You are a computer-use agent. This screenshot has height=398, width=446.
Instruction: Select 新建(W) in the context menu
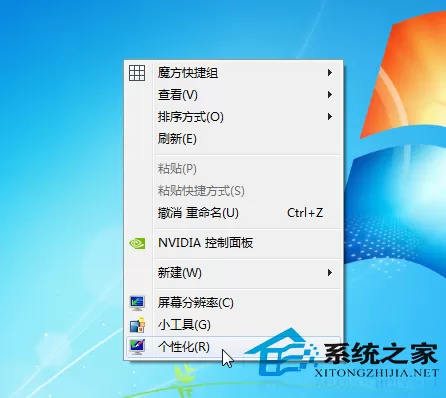233,272
